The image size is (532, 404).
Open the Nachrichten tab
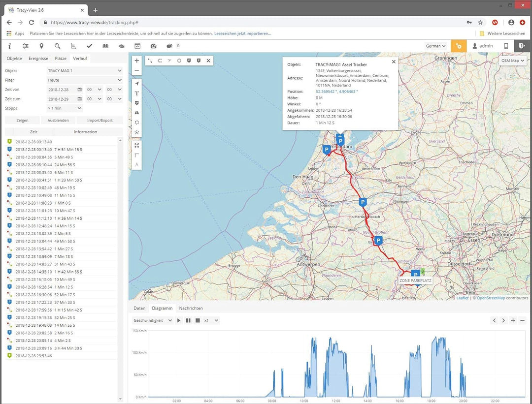click(x=191, y=308)
